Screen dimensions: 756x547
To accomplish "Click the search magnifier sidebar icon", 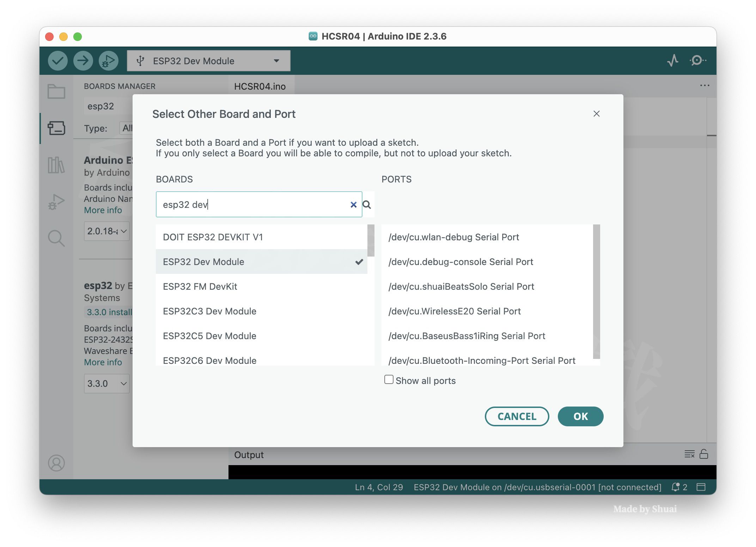I will pyautogui.click(x=56, y=238).
